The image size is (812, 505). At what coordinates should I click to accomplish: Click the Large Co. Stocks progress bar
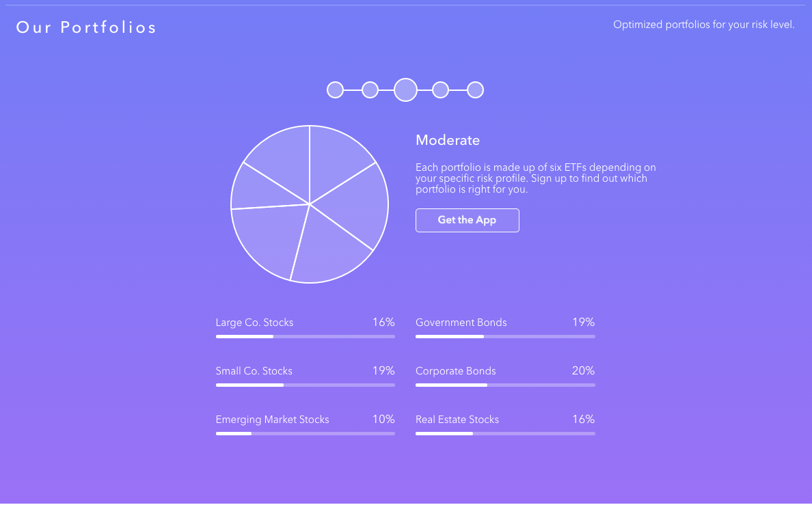306,337
